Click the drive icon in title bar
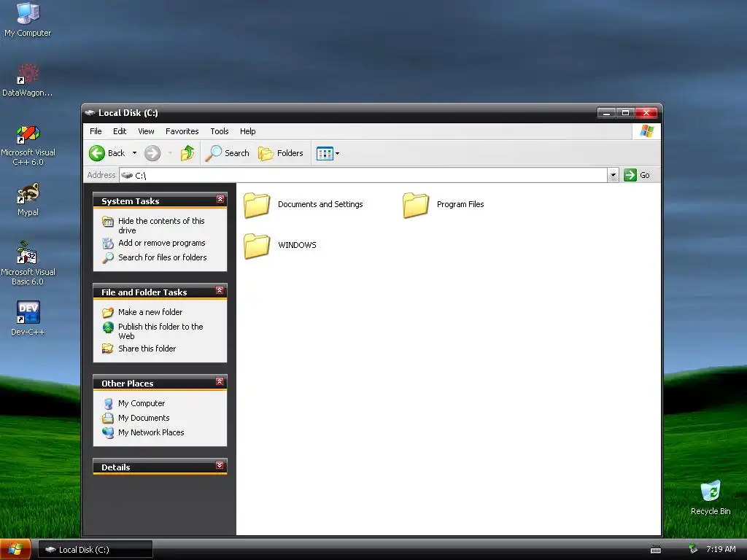The height and width of the screenshot is (560, 747). pyautogui.click(x=90, y=113)
